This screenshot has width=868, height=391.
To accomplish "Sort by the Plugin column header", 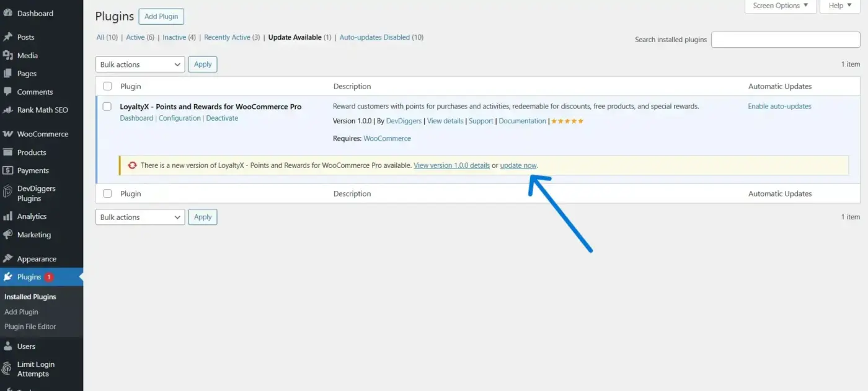I will click(x=131, y=86).
